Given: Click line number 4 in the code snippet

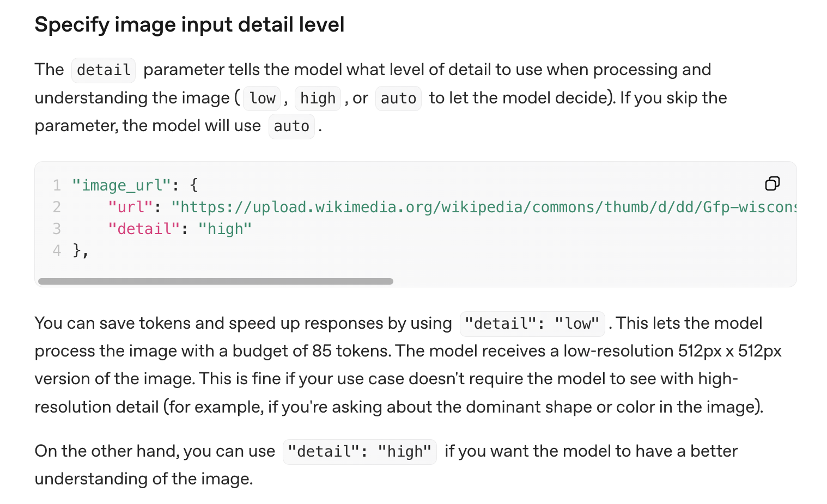Looking at the screenshot, I should pos(57,251).
